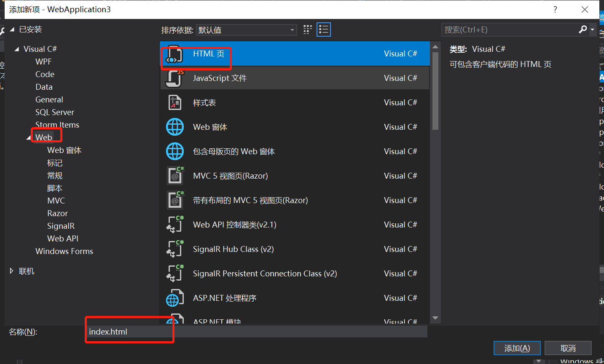This screenshot has width=604, height=364.
Task: Open the Data category
Action: [44, 87]
